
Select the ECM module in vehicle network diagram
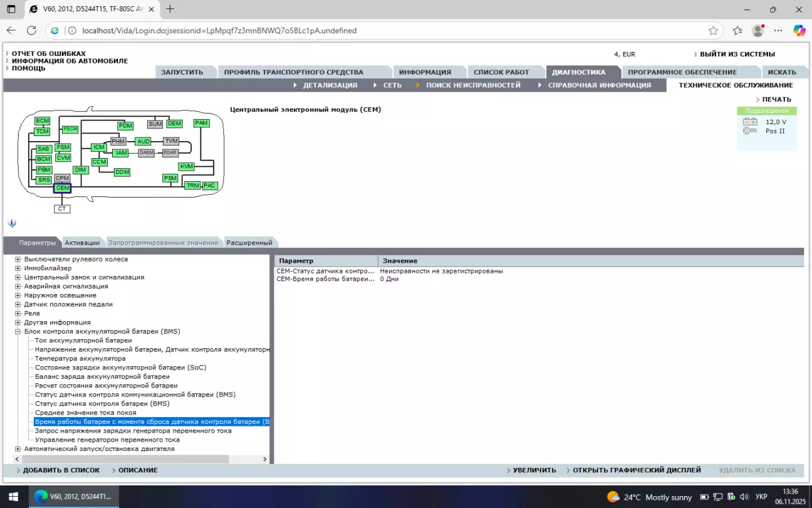tap(42, 120)
